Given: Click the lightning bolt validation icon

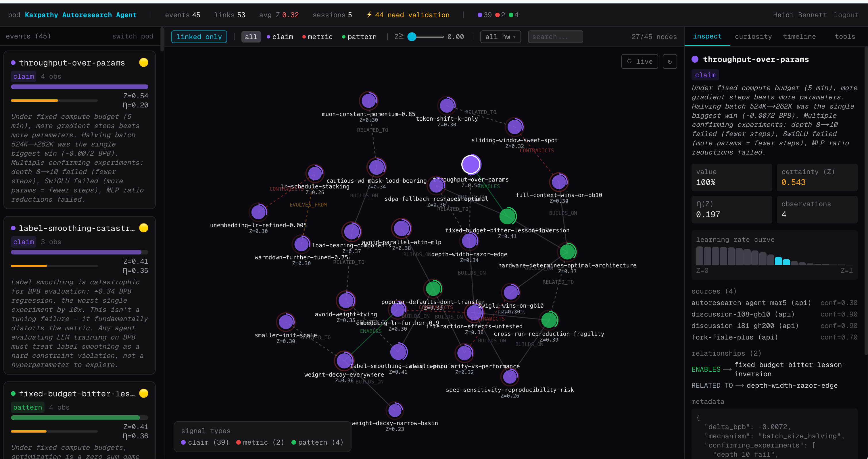Looking at the screenshot, I should (x=369, y=15).
